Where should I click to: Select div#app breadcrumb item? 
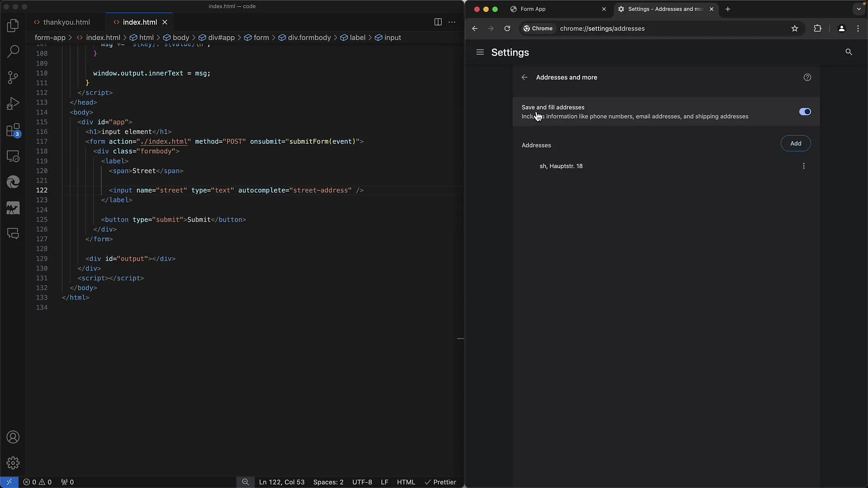pos(217,38)
